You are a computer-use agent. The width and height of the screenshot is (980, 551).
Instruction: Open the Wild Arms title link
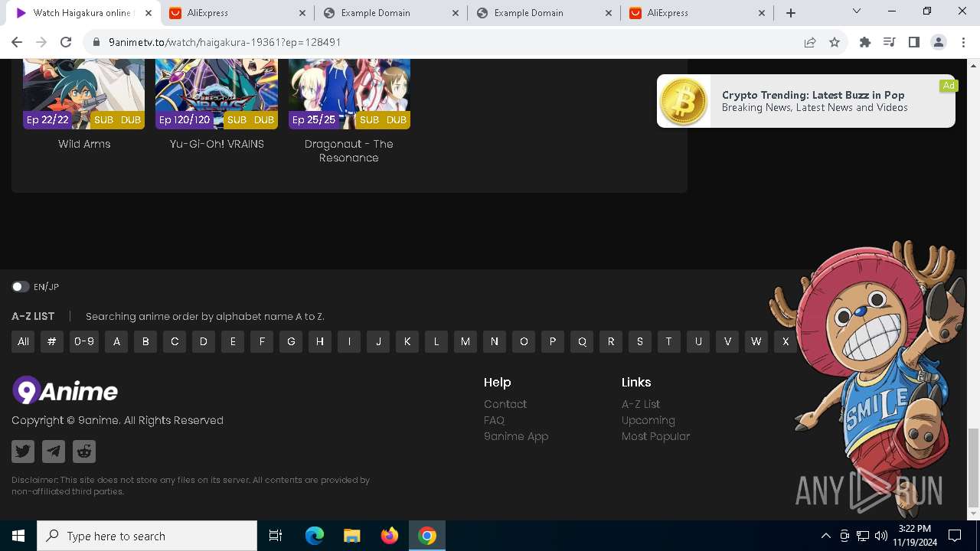(x=84, y=144)
